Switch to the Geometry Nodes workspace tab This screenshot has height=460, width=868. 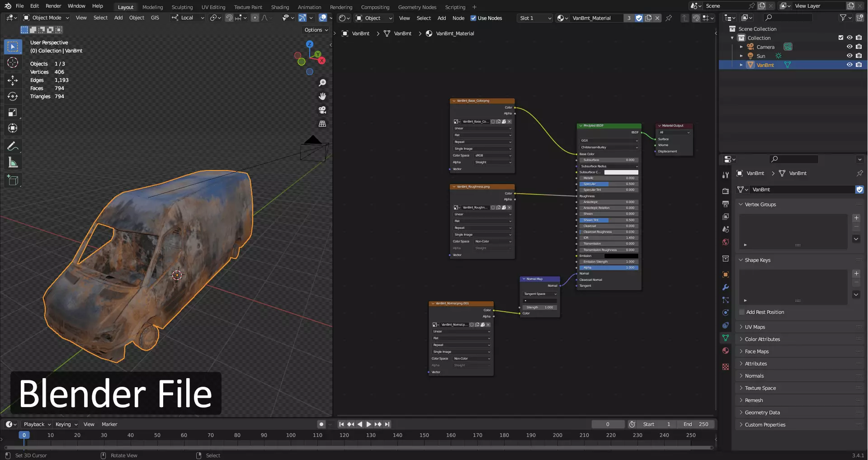[417, 7]
